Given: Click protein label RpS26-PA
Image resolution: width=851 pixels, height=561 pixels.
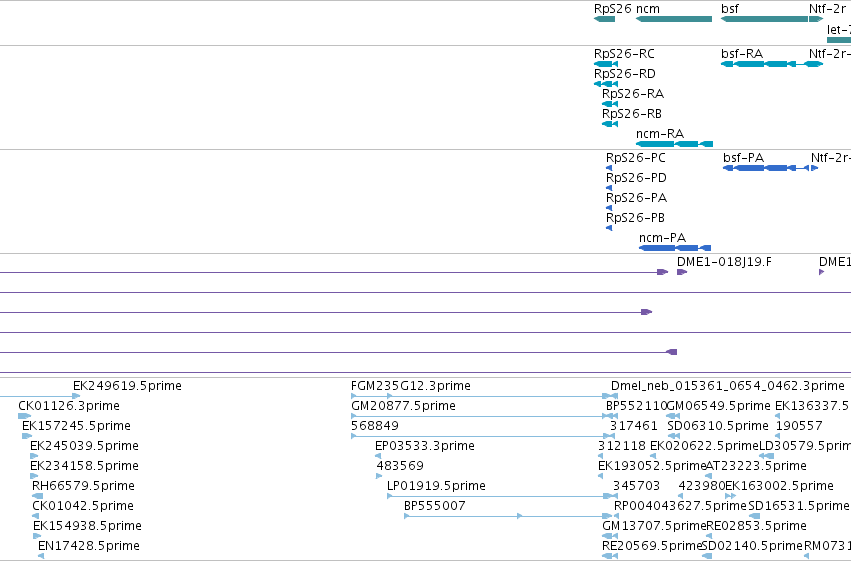Looking at the screenshot, I should pyautogui.click(x=636, y=198).
